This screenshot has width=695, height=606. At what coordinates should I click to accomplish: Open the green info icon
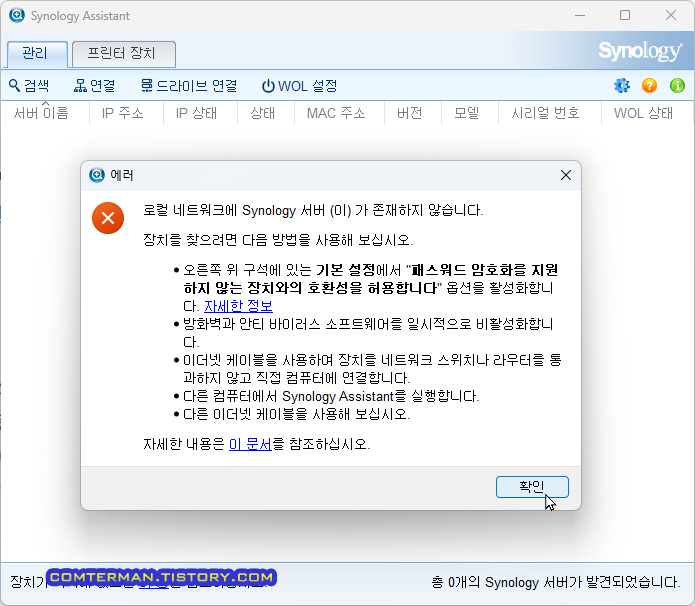tap(677, 85)
